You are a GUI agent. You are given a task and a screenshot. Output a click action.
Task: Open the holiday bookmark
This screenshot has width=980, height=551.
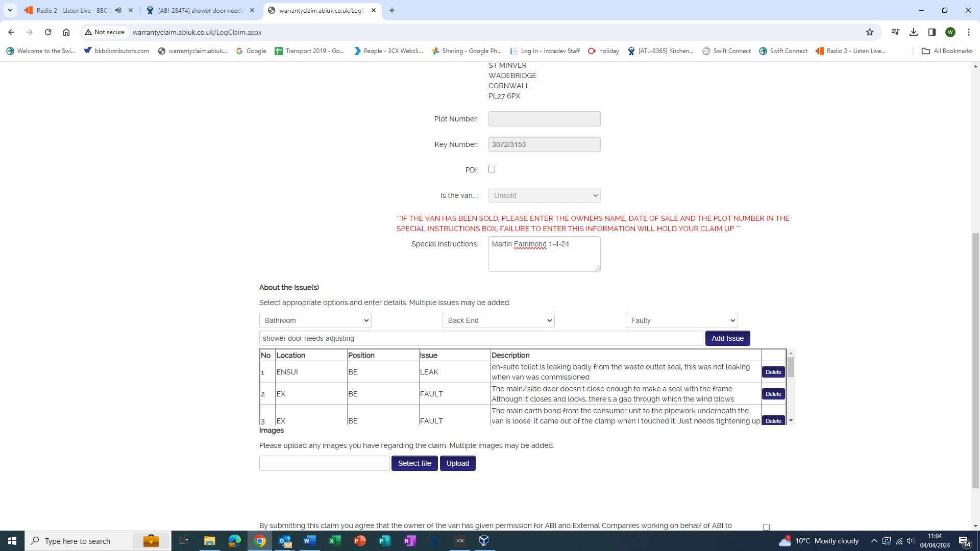604,51
